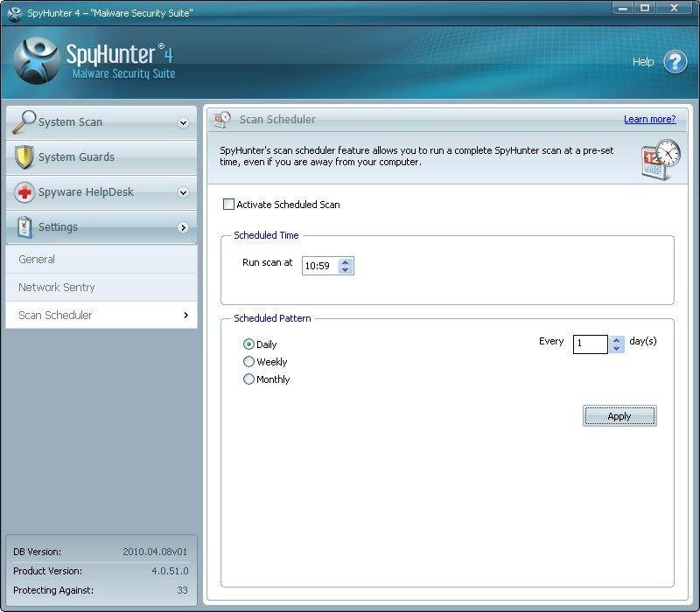
Task: Open Network Sentry settings
Action: tap(101, 288)
